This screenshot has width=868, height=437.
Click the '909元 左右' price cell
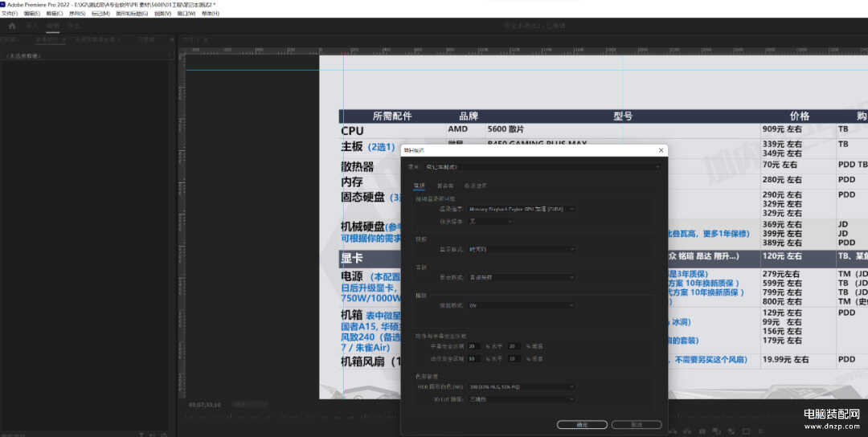pyautogui.click(x=782, y=129)
